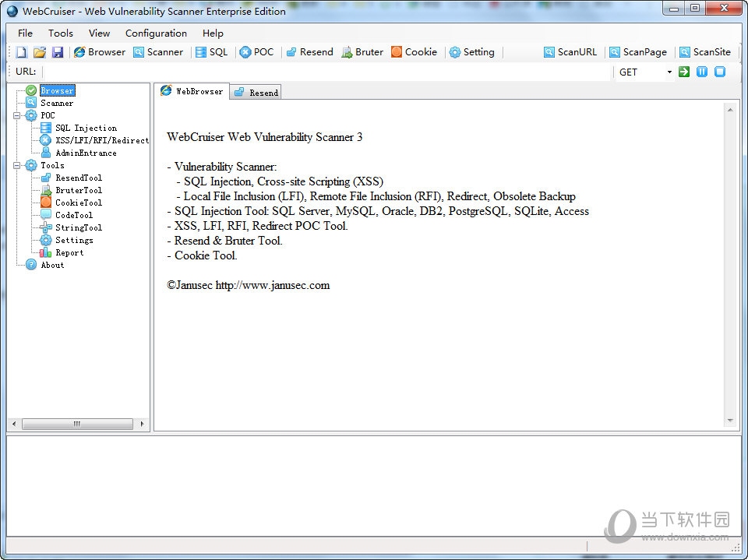Image resolution: width=748 pixels, height=560 pixels.
Task: Open the POC toolbar button
Action: [x=256, y=52]
